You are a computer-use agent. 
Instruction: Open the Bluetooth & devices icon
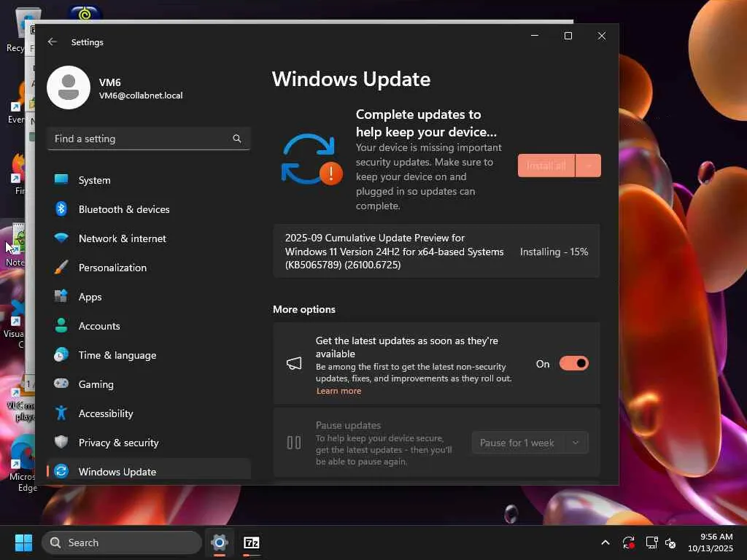[61, 209]
